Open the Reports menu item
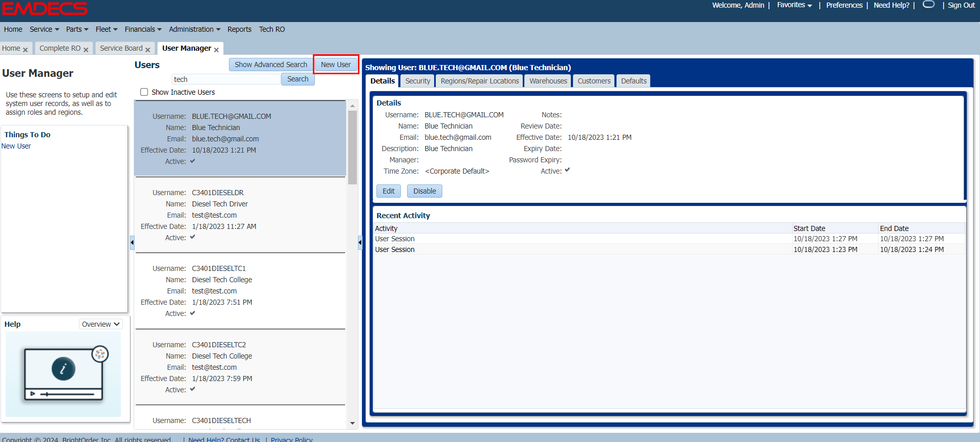The image size is (980, 442). (x=240, y=29)
